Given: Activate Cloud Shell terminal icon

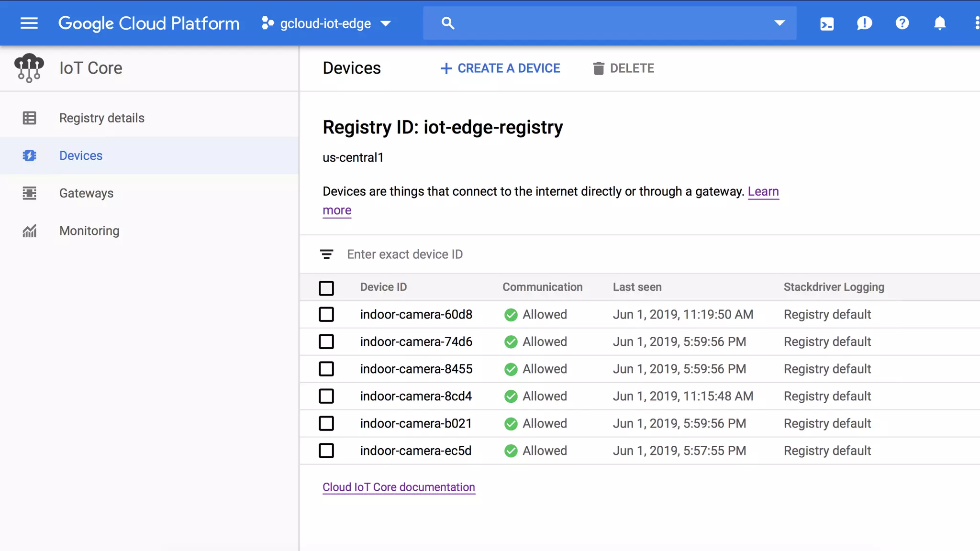Looking at the screenshot, I should click(826, 23).
